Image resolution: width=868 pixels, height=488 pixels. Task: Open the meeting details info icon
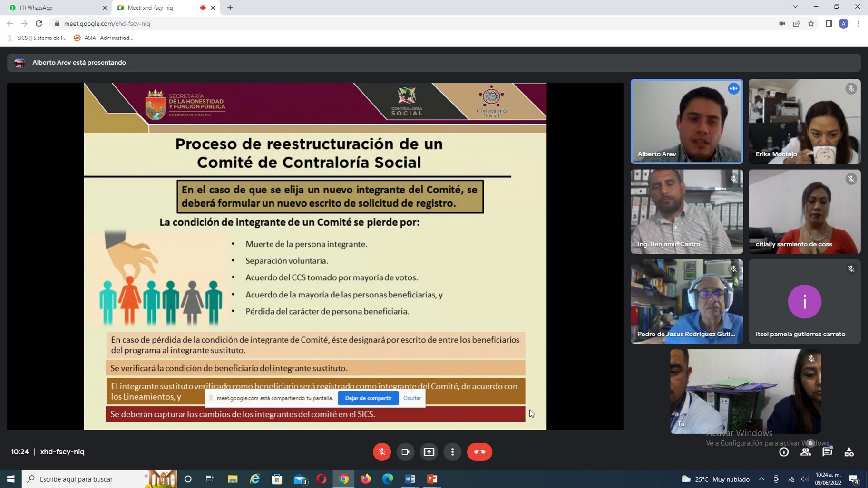tap(784, 452)
